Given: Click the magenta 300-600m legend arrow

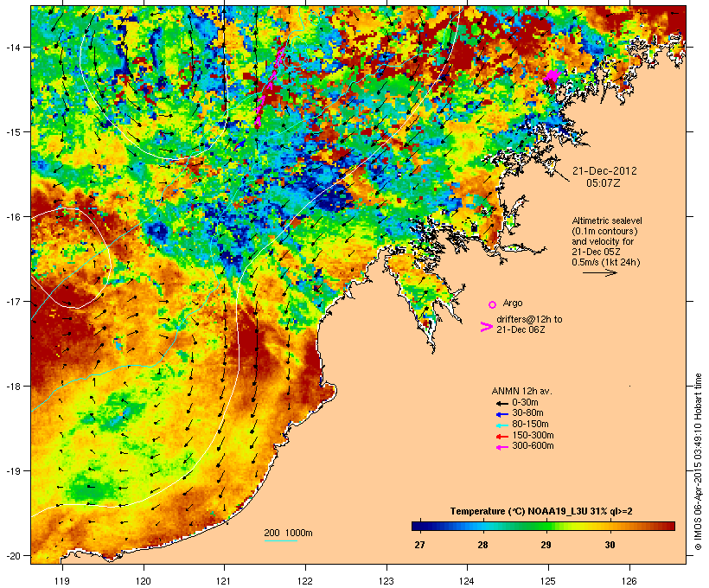Looking at the screenshot, I should pos(501,447).
